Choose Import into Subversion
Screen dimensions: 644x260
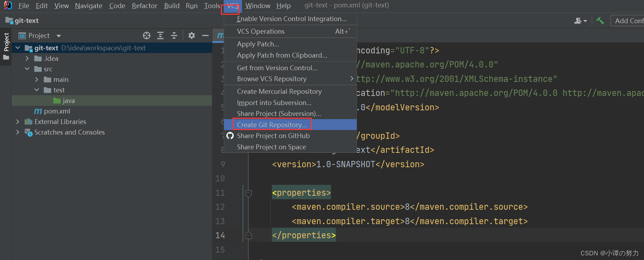291,103
